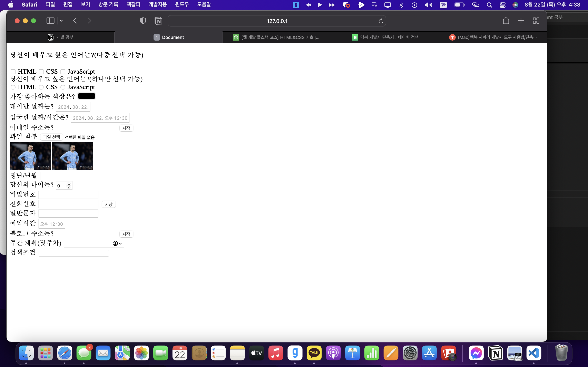
Task: Click the fast-forward control in menu bar
Action: tap(332, 5)
